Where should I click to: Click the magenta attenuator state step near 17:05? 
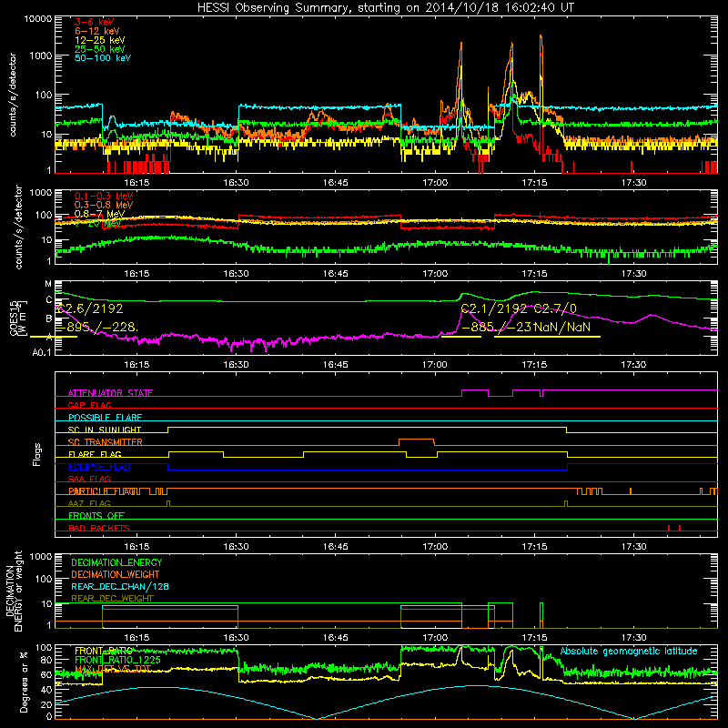tap(475, 393)
